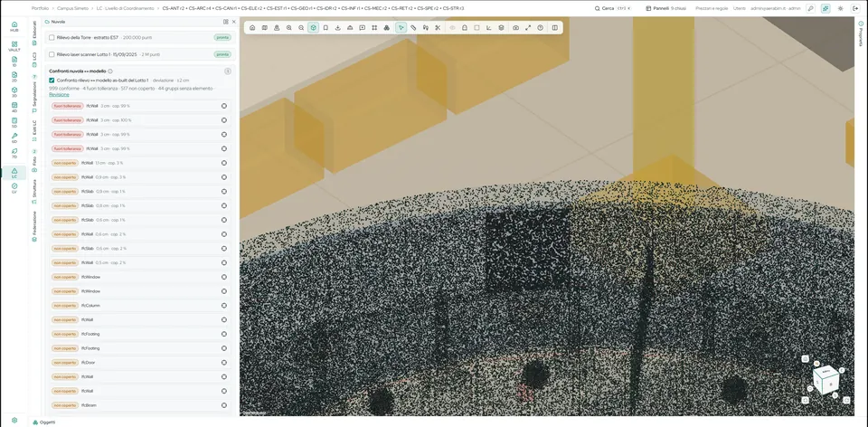Viewport: 868px width, 427px height.
Task: Open the panel layout icon beside Nuvola close
Action: click(226, 22)
